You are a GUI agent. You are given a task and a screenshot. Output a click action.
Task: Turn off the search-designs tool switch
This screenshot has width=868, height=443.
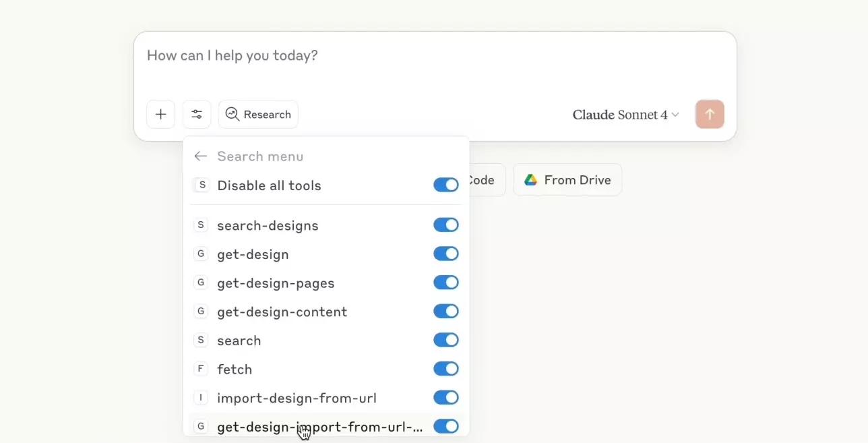click(446, 225)
